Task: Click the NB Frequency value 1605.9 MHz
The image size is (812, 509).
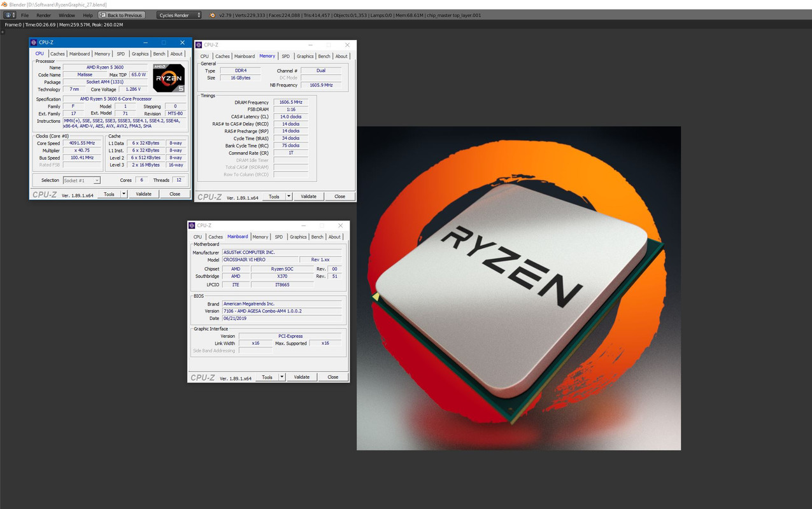Action: pyautogui.click(x=321, y=85)
